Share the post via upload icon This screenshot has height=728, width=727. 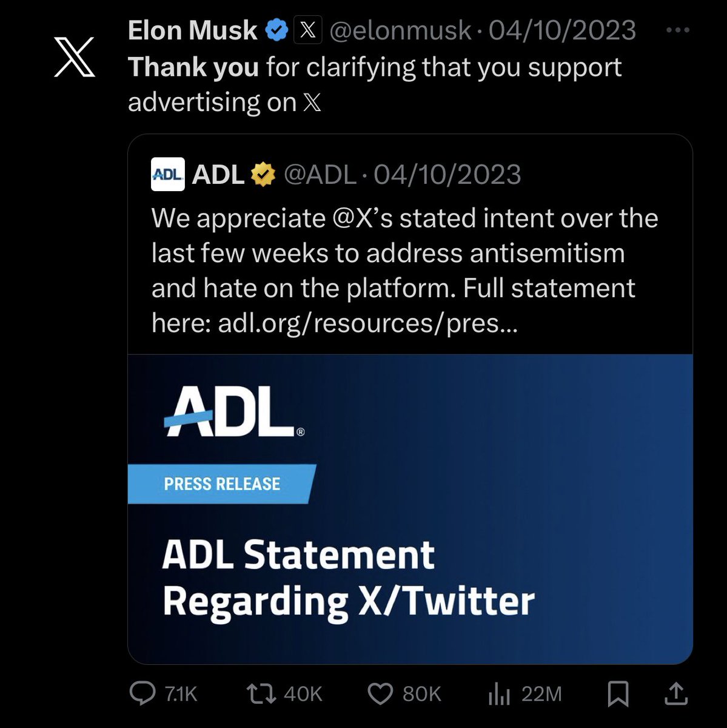point(676,693)
